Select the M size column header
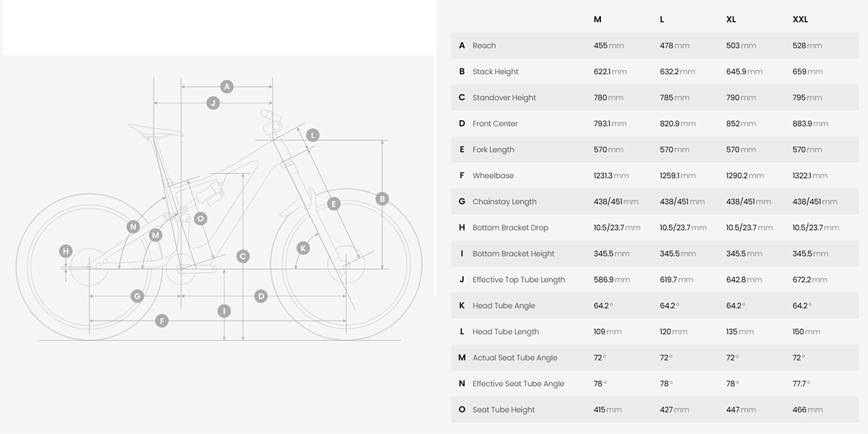Screen dimensions: 868x434 (597, 20)
